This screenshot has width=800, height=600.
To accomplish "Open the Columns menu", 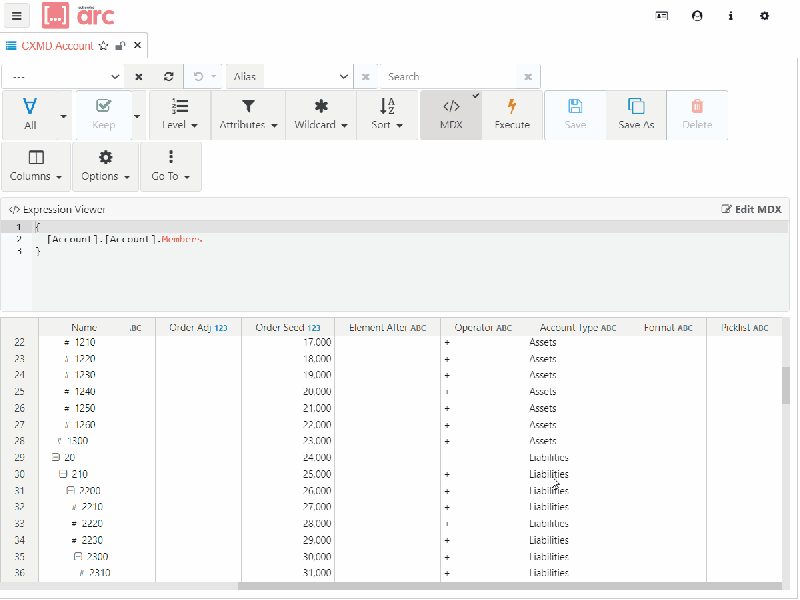I will click(x=36, y=166).
